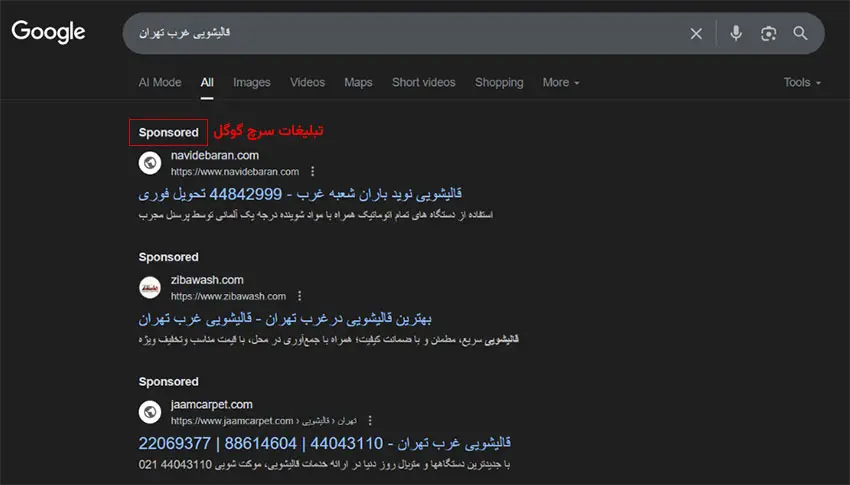Click the https://www.jaamcarpet.com breadcrumb URL
Viewport: 850px width, 485px height.
click(x=263, y=421)
